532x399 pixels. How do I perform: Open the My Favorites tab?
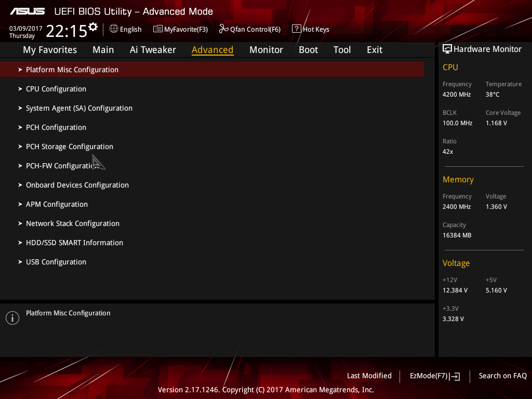(50, 50)
